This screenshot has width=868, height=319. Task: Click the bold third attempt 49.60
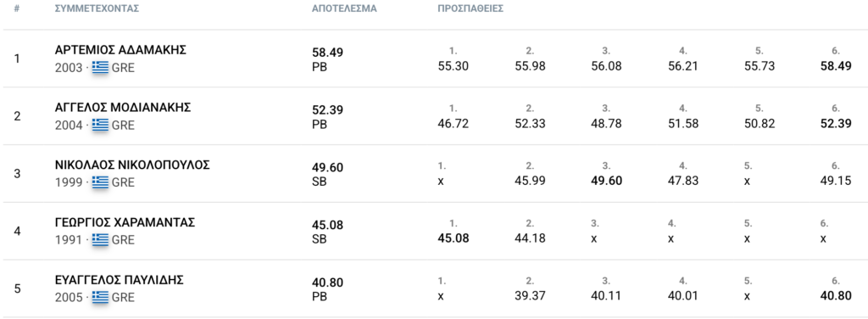click(606, 181)
